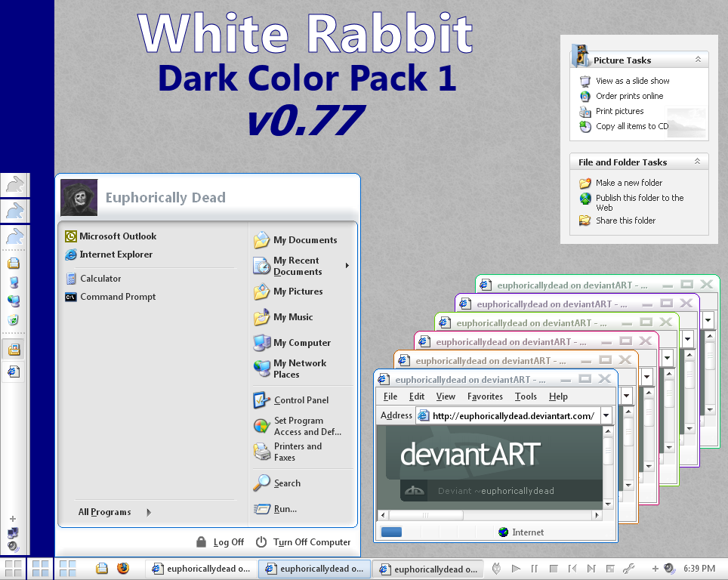Screen dimensions: 728x580
Task: Click Internet Explorer icon in vertical sidebar
Action: 14,372
